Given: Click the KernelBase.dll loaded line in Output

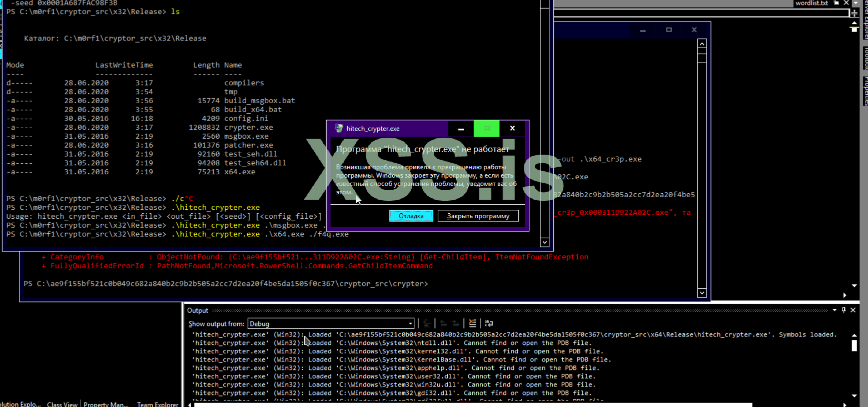Looking at the screenshot, I should point(402,359).
